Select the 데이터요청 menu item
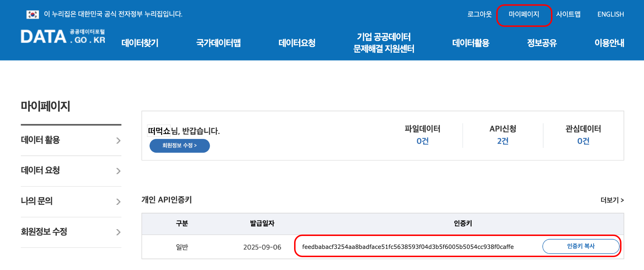This screenshot has height=270, width=644. 297,43
